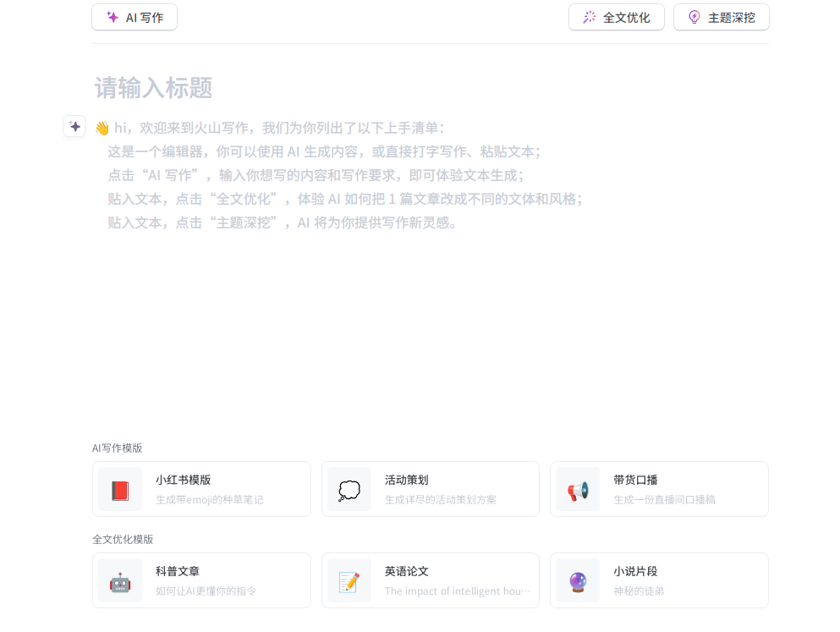This screenshot has height=632, width=840.
Task: Click the crystal ball icon on 小说片段 card
Action: tap(578, 580)
